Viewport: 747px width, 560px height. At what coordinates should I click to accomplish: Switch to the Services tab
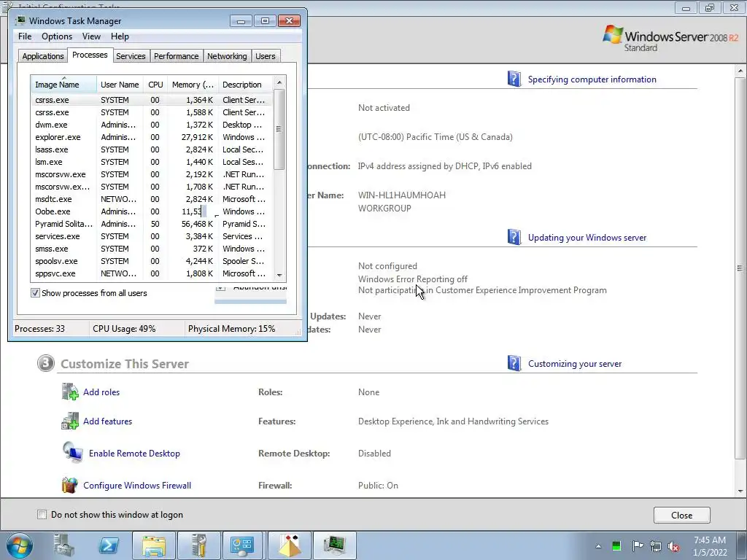131,56
